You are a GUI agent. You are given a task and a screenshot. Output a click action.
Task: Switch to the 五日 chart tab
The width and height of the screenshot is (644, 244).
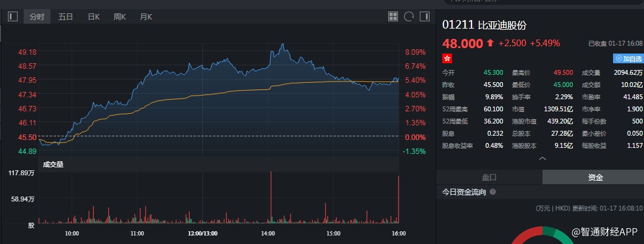(66, 16)
